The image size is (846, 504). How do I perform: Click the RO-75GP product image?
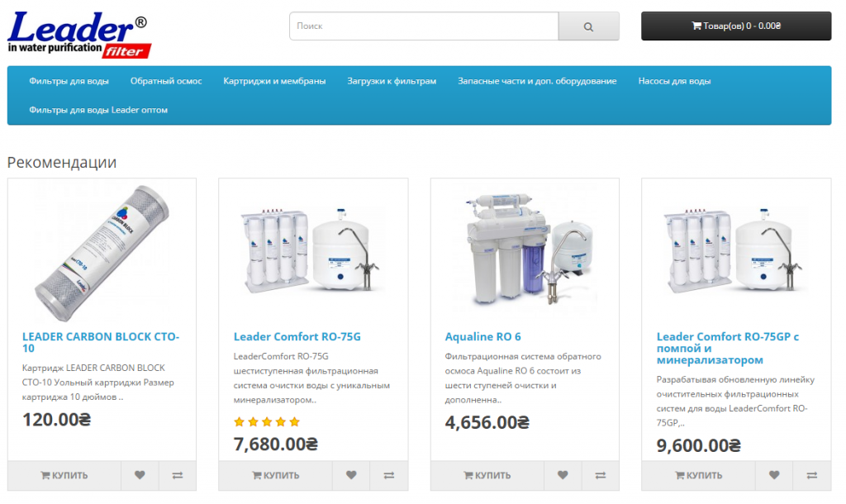click(x=736, y=253)
